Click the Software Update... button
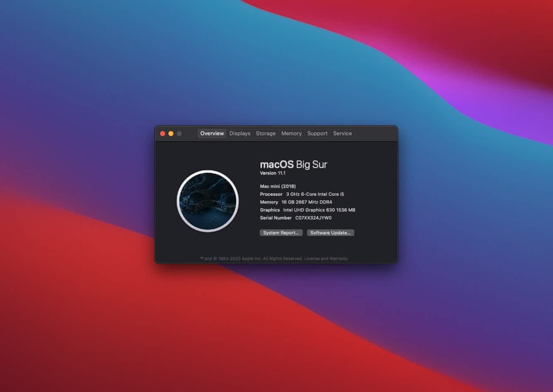This screenshot has width=553, height=392. coord(330,233)
